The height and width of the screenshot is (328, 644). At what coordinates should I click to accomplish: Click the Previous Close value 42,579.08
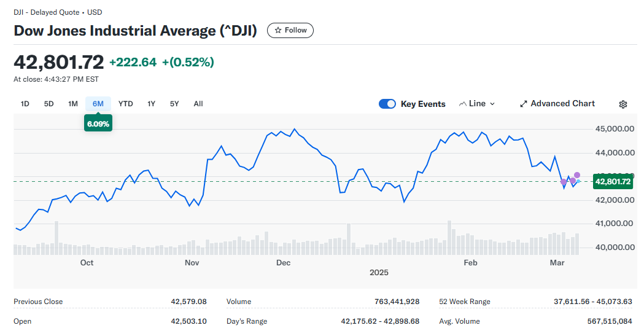(x=189, y=302)
